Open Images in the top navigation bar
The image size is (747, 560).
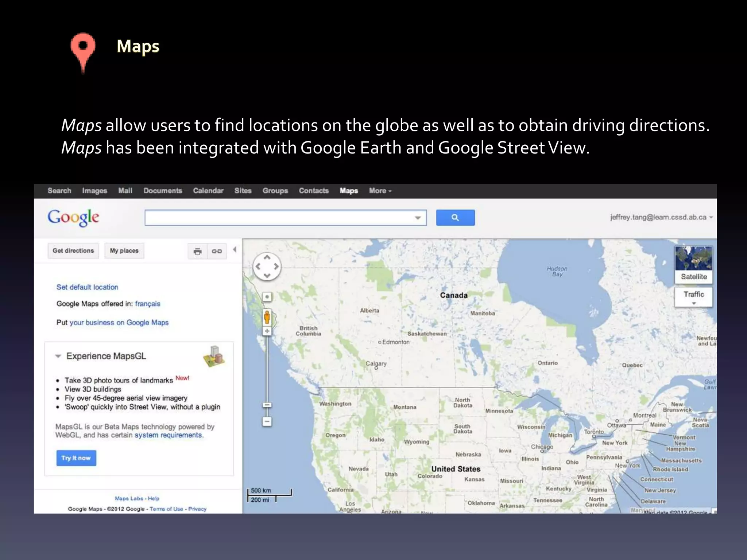click(94, 191)
